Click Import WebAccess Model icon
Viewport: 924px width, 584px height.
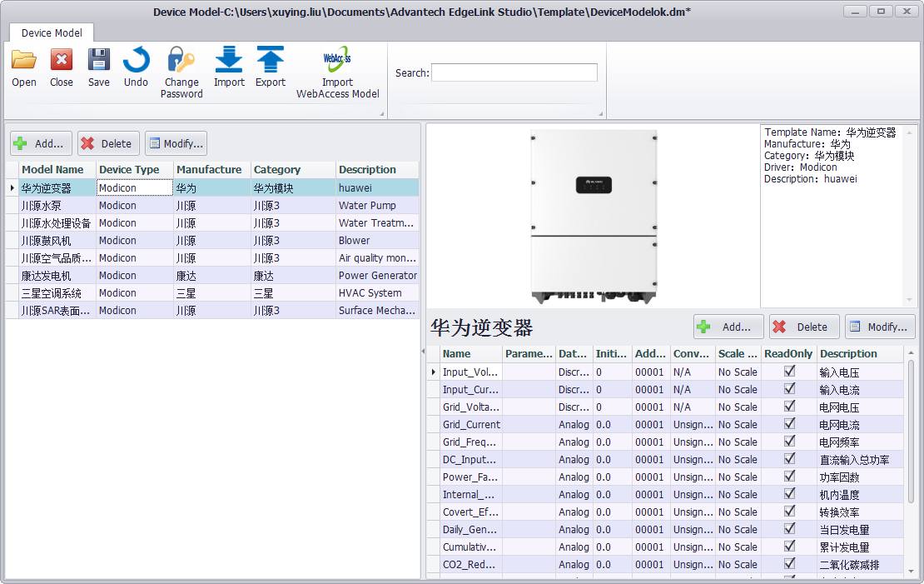pos(337,61)
